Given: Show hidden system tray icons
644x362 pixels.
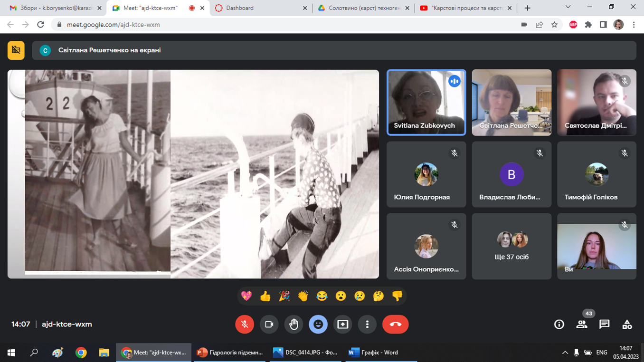Looking at the screenshot, I should pos(565,352).
